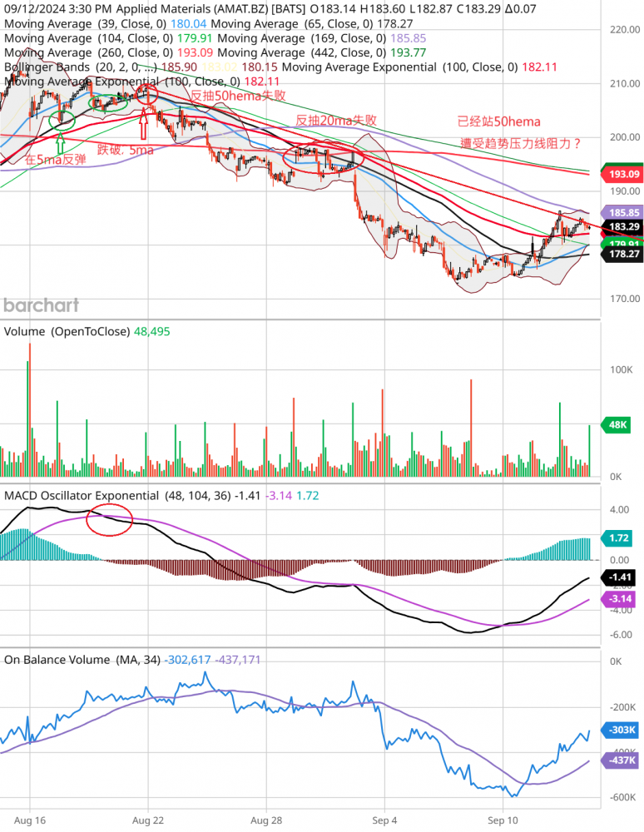The width and height of the screenshot is (644, 832).
Task: Click the MACD Oscillator Exponential indicator title
Action: (x=81, y=495)
